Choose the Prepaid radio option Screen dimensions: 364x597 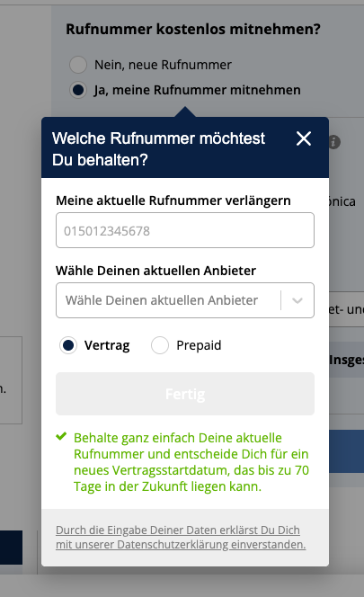160,345
